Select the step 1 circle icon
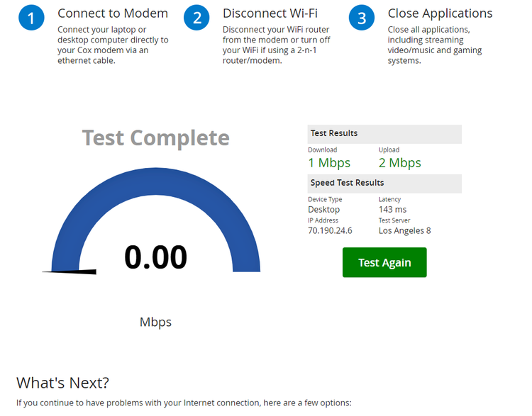The height and width of the screenshot is (416, 532). pyautogui.click(x=31, y=18)
